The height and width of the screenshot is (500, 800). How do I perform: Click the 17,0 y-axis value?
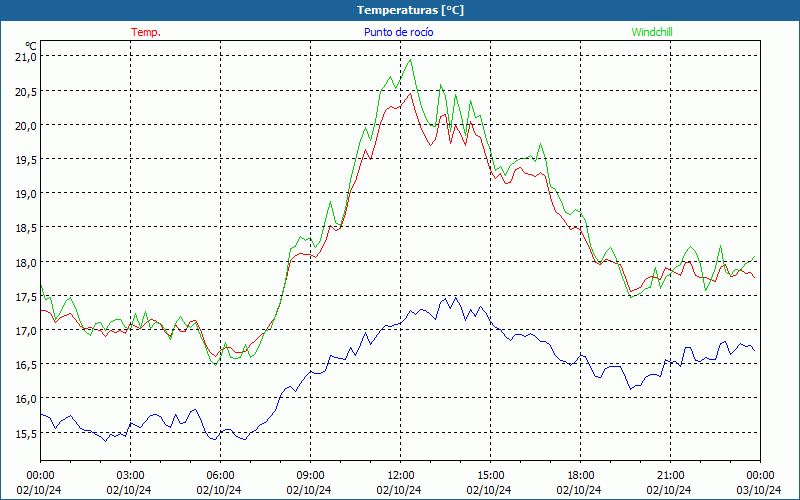coord(25,331)
